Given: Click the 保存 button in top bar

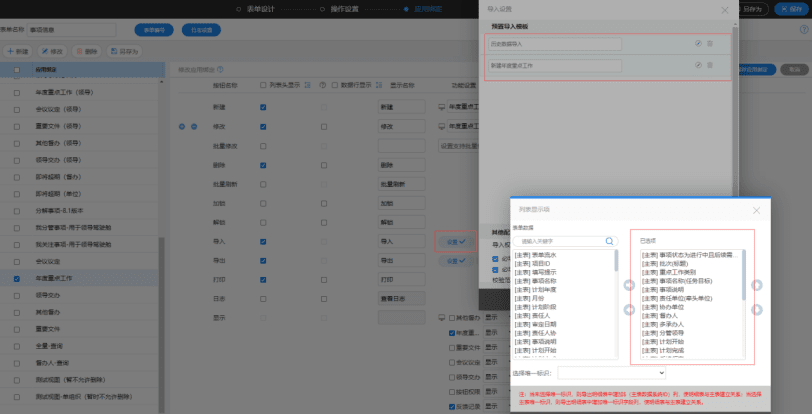Looking at the screenshot, I should click(x=791, y=9).
